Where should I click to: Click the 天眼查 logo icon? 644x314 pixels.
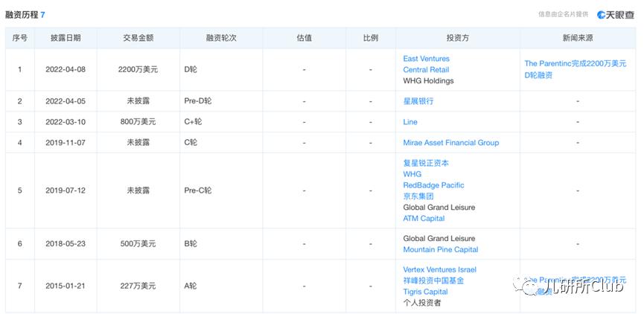602,14
